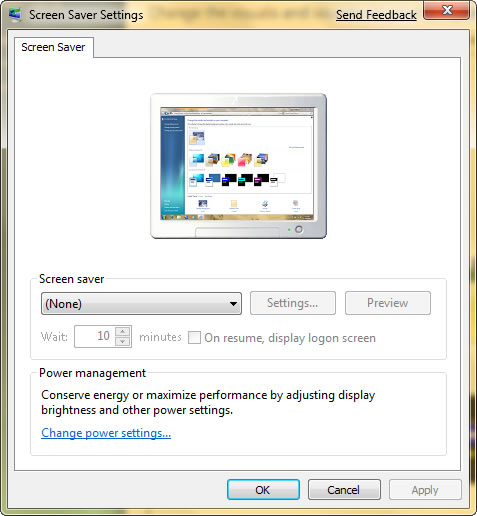Close the Screen Saver Settings dialog
Viewport: 477px width, 516px height.
[x=447, y=10]
